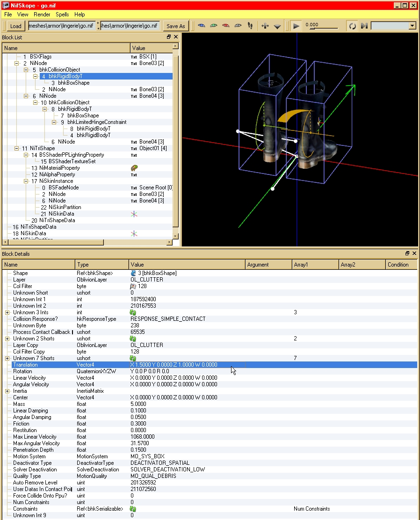This screenshot has width=420, height=520.
Task: Activate Walk mode footprints icon
Action: 250,26
